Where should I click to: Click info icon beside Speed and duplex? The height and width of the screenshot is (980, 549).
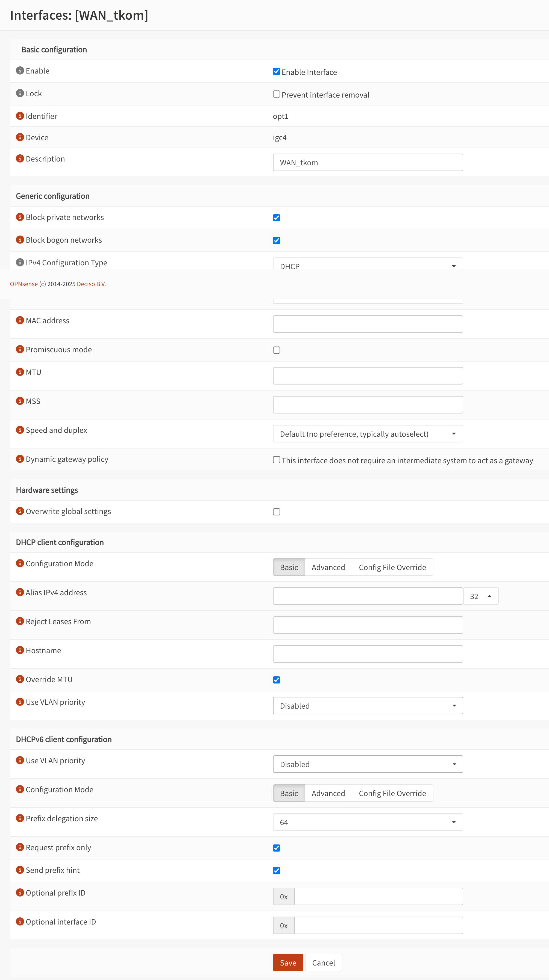click(x=20, y=430)
